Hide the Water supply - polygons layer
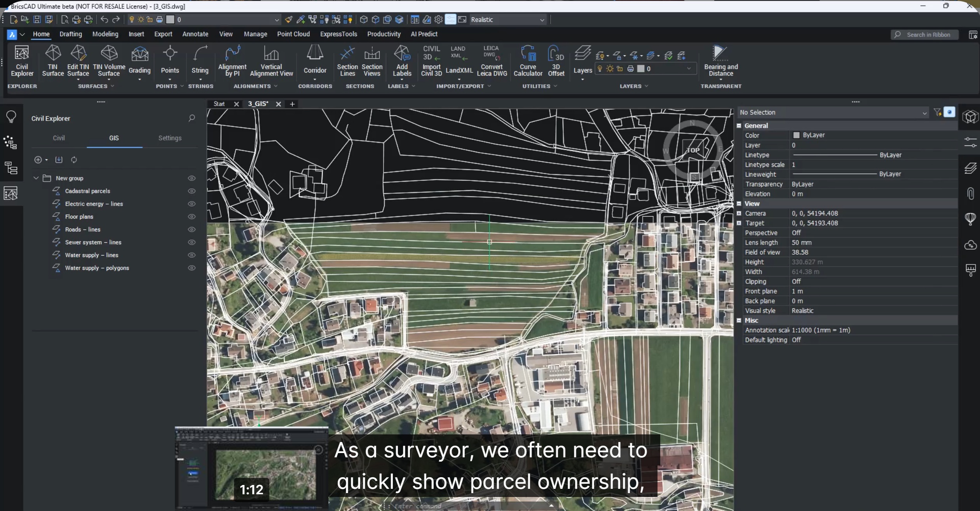The image size is (980, 511). [192, 268]
